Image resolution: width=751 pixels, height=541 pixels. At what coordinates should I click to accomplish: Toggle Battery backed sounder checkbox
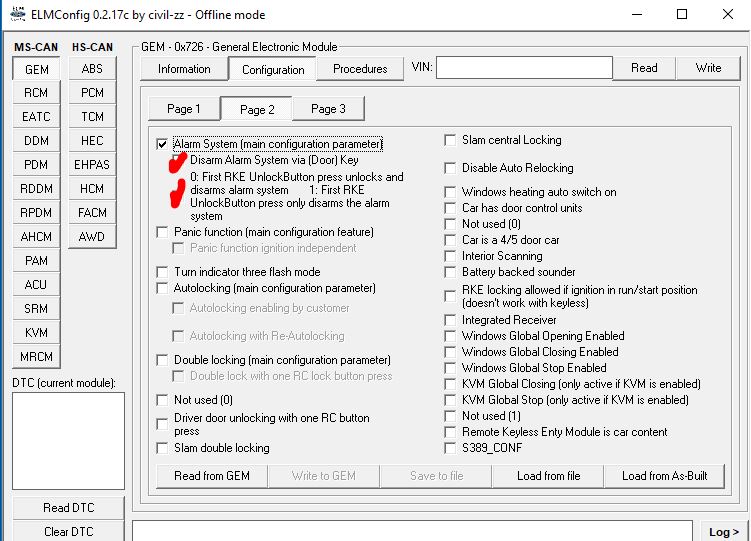pyautogui.click(x=451, y=272)
